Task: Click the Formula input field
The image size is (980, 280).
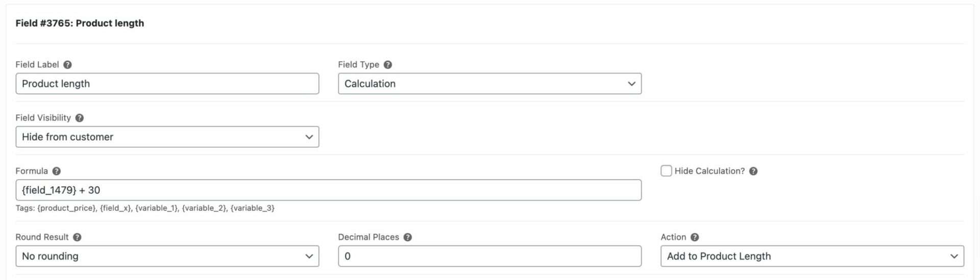Action: pyautogui.click(x=328, y=190)
